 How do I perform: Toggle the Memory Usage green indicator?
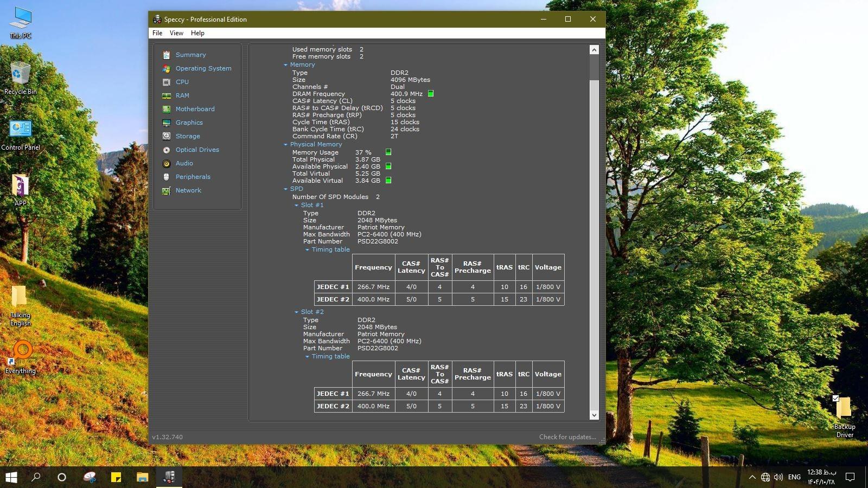coord(388,152)
